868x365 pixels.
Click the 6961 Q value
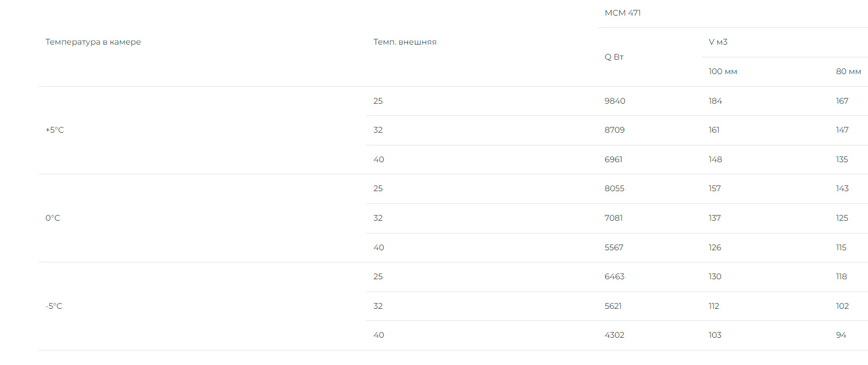[x=613, y=160]
